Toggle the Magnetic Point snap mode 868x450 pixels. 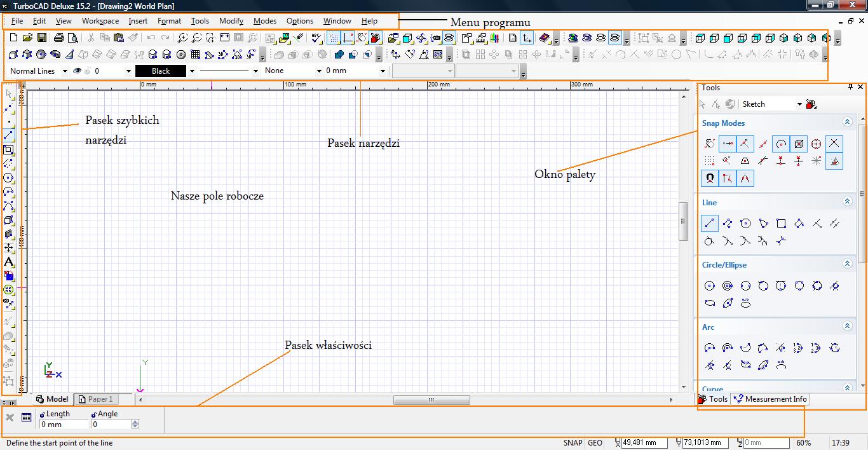coord(710,179)
